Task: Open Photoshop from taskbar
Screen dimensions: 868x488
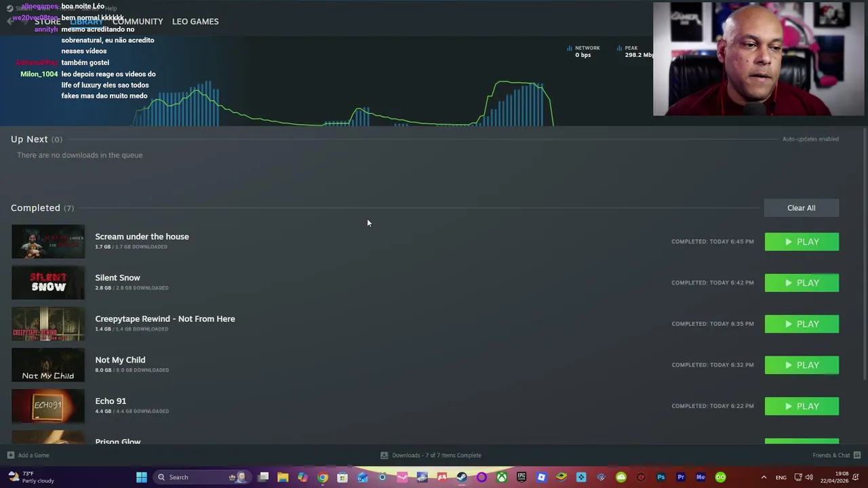Action: click(x=661, y=477)
